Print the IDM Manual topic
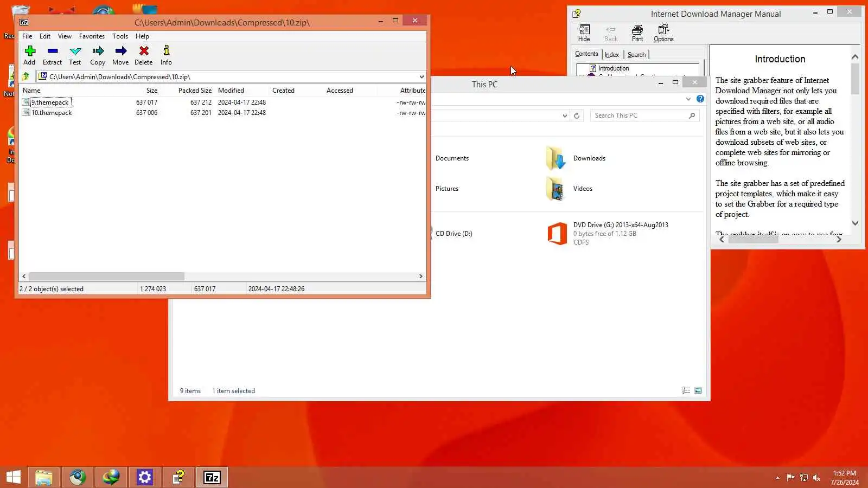 pyautogui.click(x=637, y=33)
